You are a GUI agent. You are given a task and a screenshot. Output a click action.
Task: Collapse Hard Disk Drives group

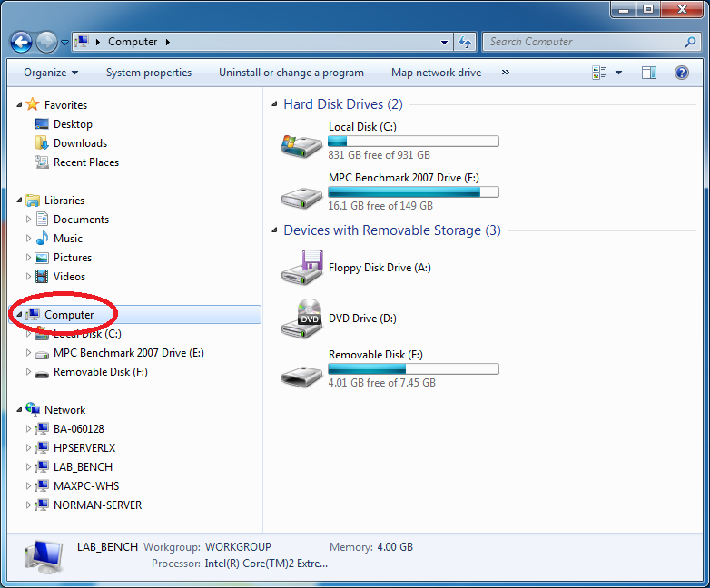[x=274, y=104]
